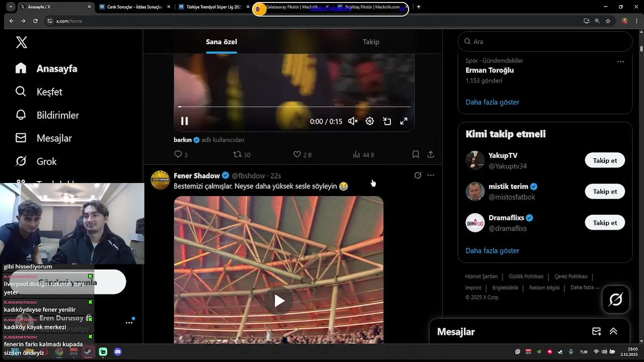Share barkın's video post
This screenshot has width=644, height=362.
point(431,154)
